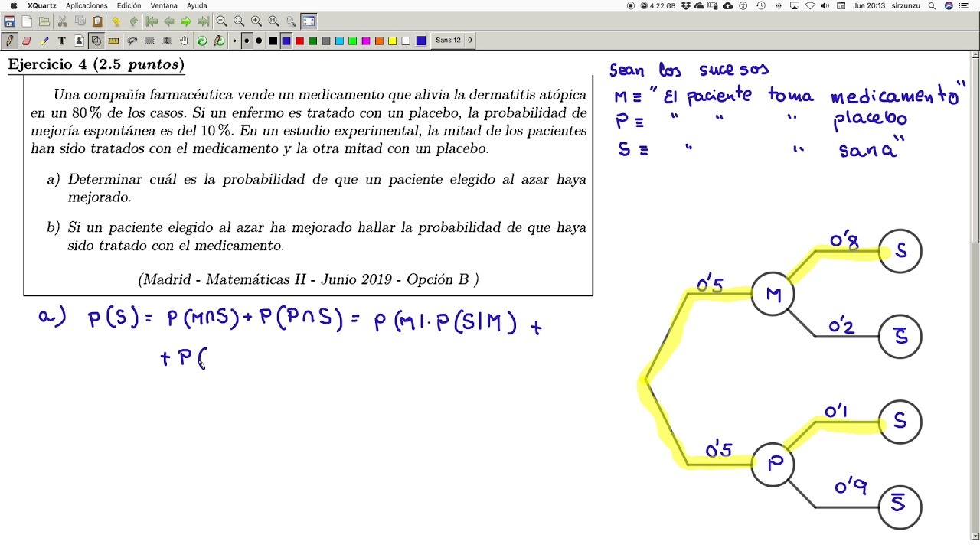Click the Dropbox menu bar icon
The width and height of the screenshot is (980, 551).
(687, 5)
